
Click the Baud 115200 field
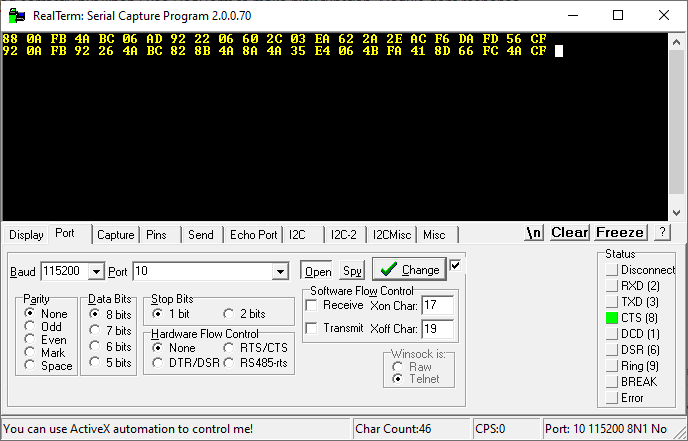coord(65,272)
